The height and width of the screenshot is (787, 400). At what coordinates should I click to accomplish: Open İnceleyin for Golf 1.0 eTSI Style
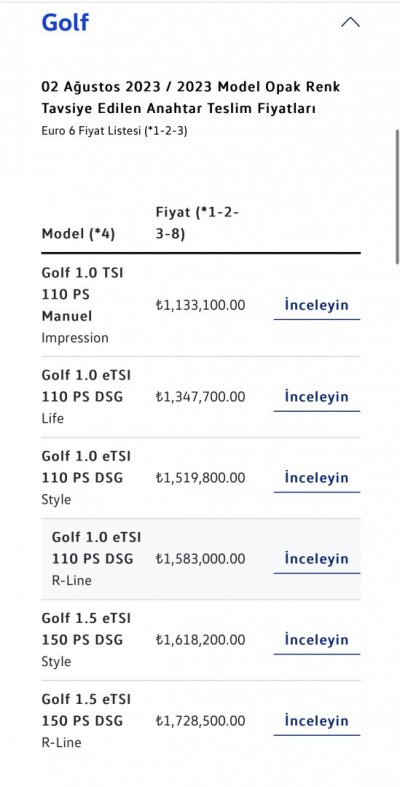[x=317, y=477]
